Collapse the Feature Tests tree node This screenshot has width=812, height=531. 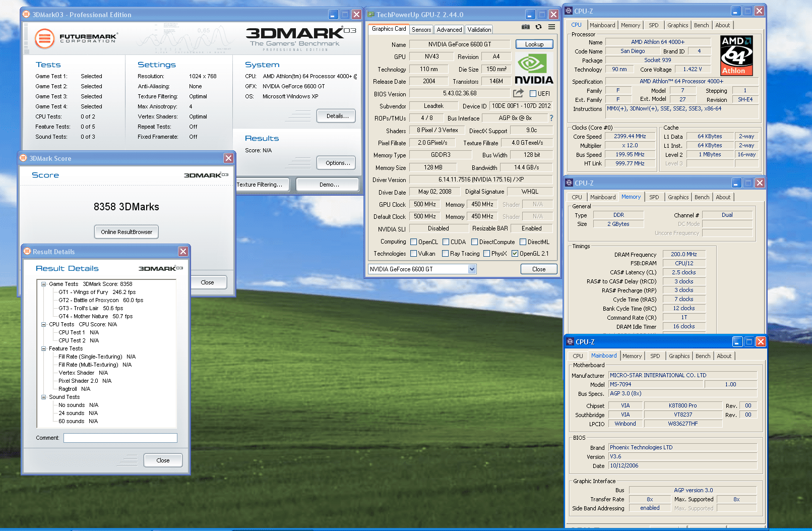(44, 348)
